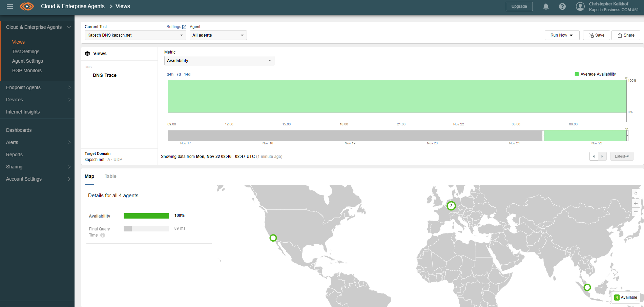Click the ThousandEyes logo icon

coord(27,6)
